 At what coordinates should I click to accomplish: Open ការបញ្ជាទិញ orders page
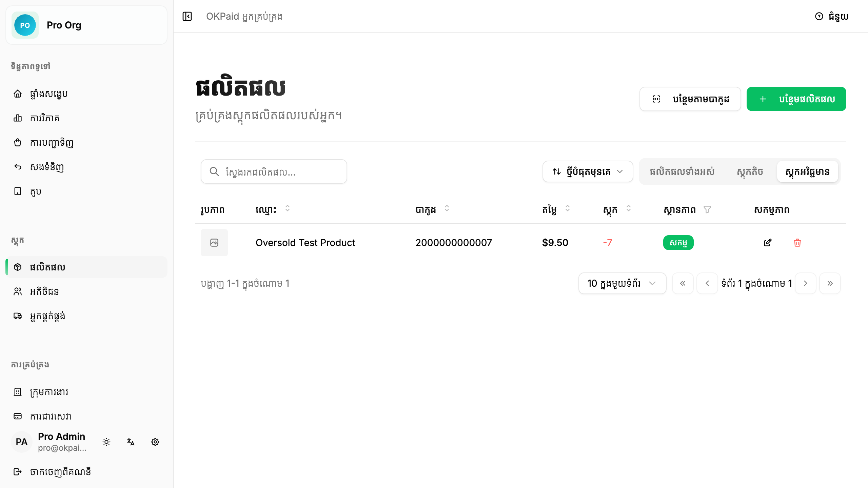(86, 142)
